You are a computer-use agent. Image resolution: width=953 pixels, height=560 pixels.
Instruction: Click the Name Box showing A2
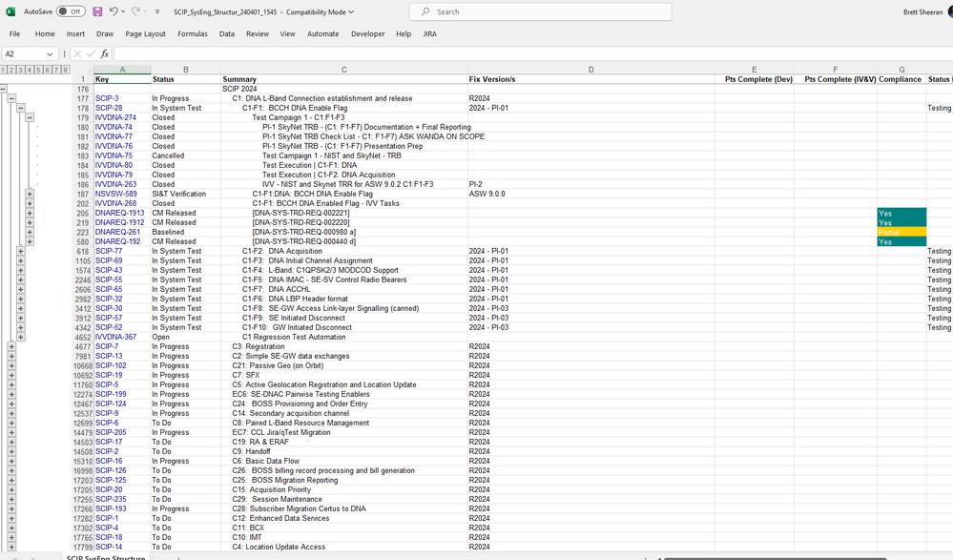24,54
